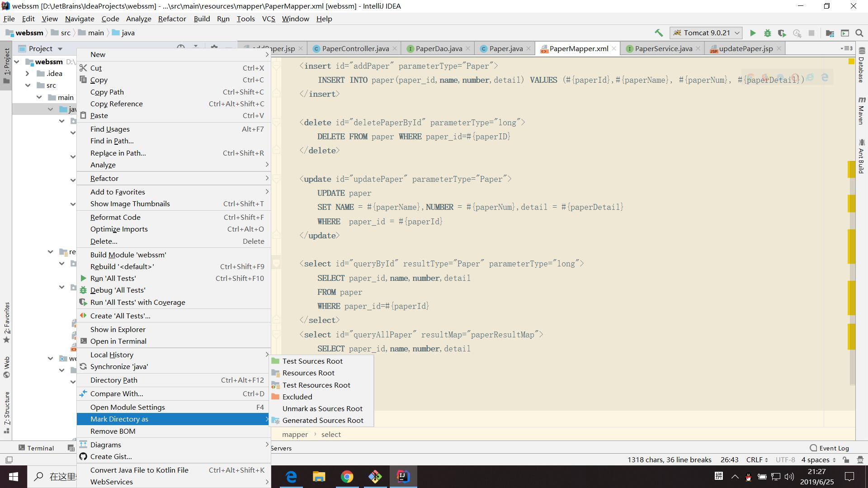This screenshot has width=868, height=488.
Task: Click the Excluded orange folder icon
Action: click(x=275, y=397)
